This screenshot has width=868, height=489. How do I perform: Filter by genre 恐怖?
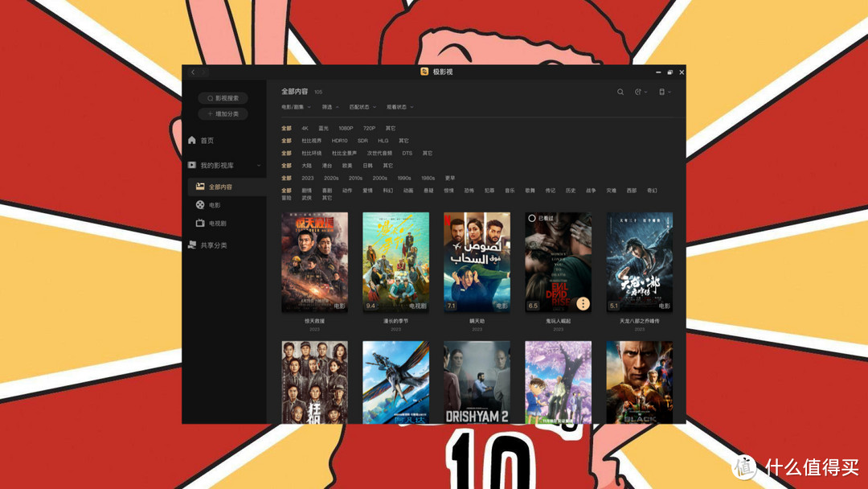click(469, 191)
